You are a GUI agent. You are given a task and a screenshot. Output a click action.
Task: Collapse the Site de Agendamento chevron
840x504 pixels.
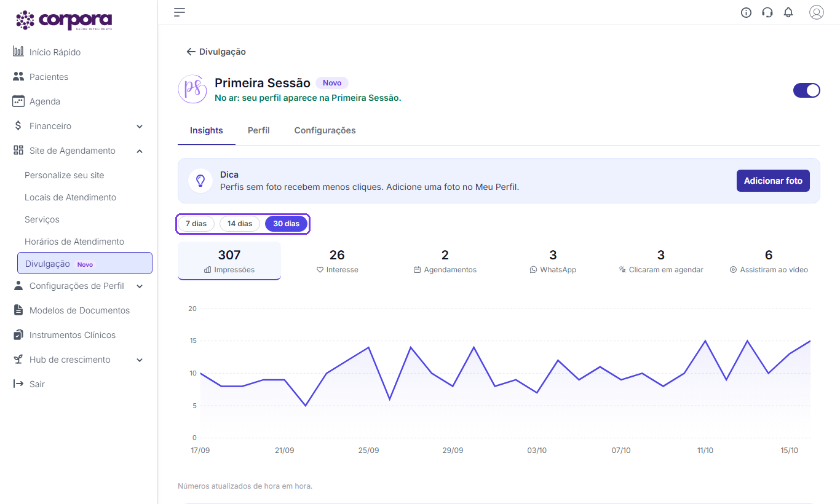pos(140,151)
